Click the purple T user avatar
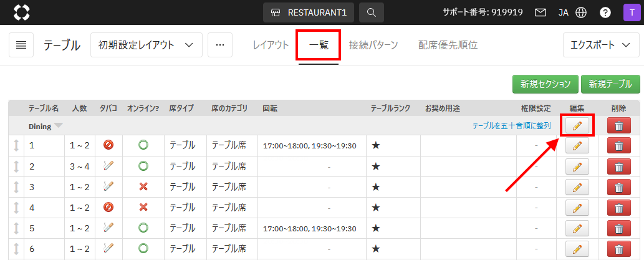Screen dimensions: 644x260 click(x=629, y=12)
